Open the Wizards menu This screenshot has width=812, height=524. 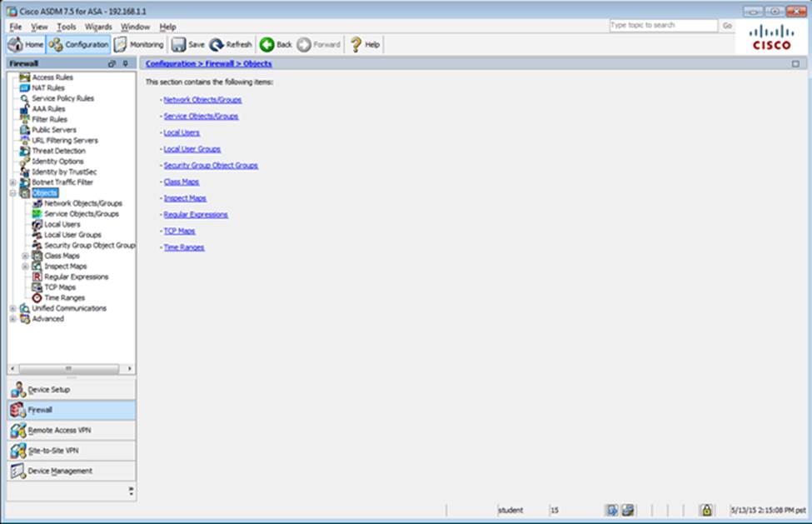97,27
